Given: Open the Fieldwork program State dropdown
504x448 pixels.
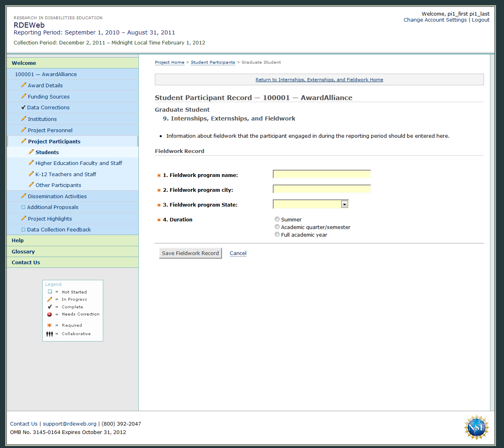Looking at the screenshot, I should tap(344, 205).
